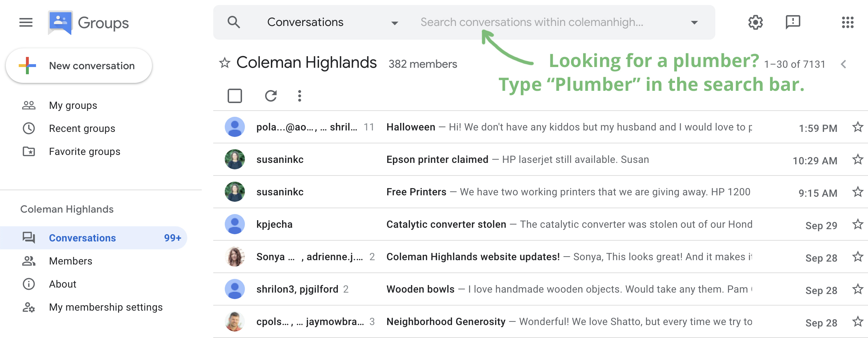
Task: Click the Google Groups logo
Action: [89, 23]
